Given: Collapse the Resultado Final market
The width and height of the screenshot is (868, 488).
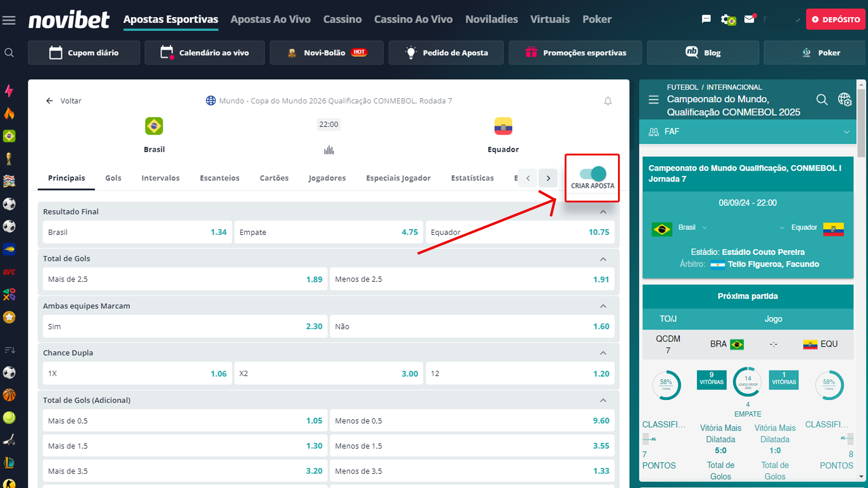Looking at the screenshot, I should [603, 211].
